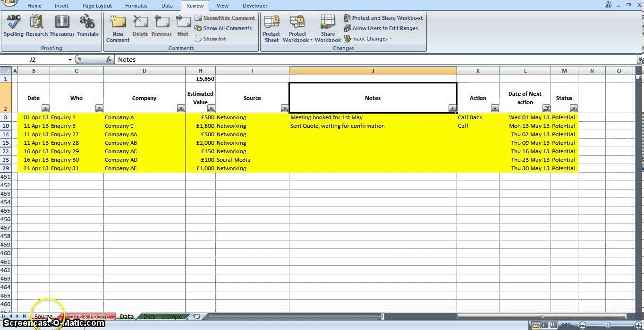Click Allow Users to Edit Ranges
This screenshot has height=330, width=644.
tap(381, 28)
